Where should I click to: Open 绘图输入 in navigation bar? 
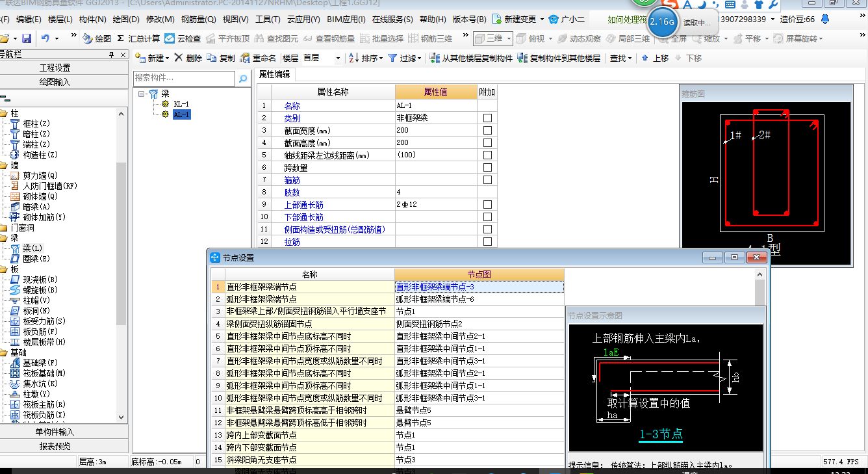tap(55, 82)
